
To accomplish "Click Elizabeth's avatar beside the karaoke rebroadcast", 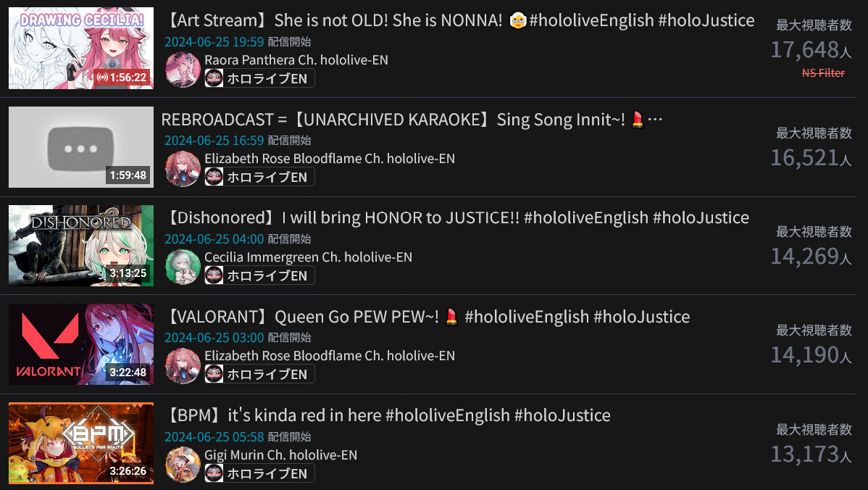I will (x=183, y=168).
